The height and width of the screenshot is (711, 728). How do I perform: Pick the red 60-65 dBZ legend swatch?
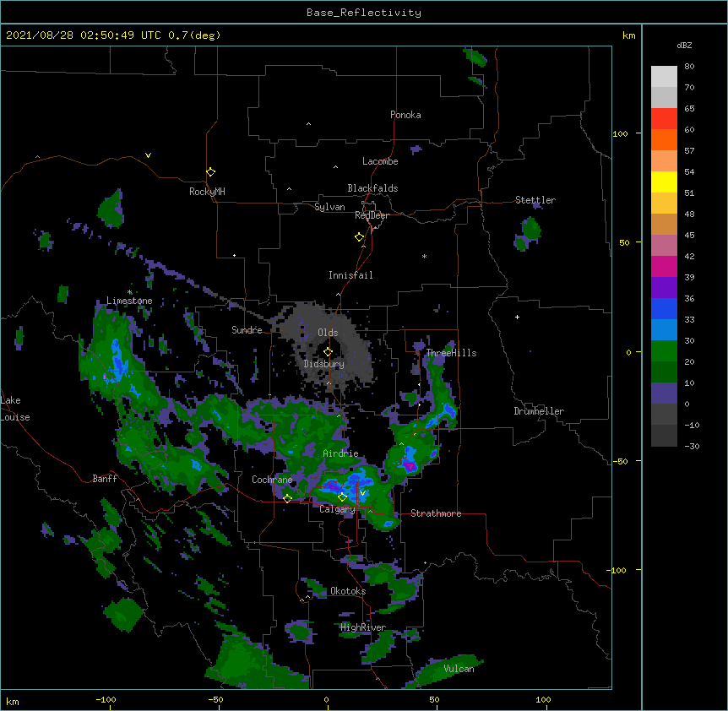coord(664,118)
